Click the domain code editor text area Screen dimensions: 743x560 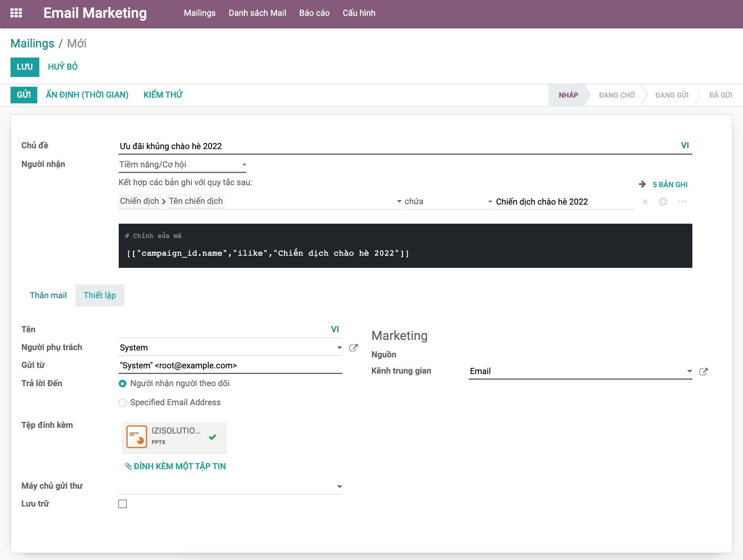pos(406,253)
